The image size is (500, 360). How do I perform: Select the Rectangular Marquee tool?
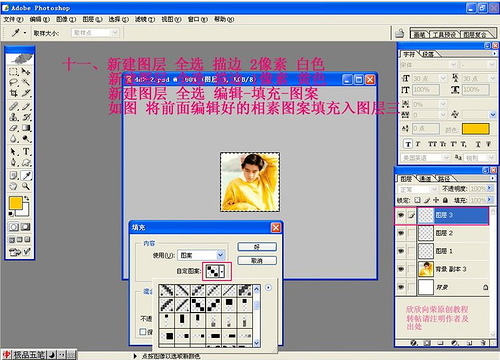click(x=14, y=71)
